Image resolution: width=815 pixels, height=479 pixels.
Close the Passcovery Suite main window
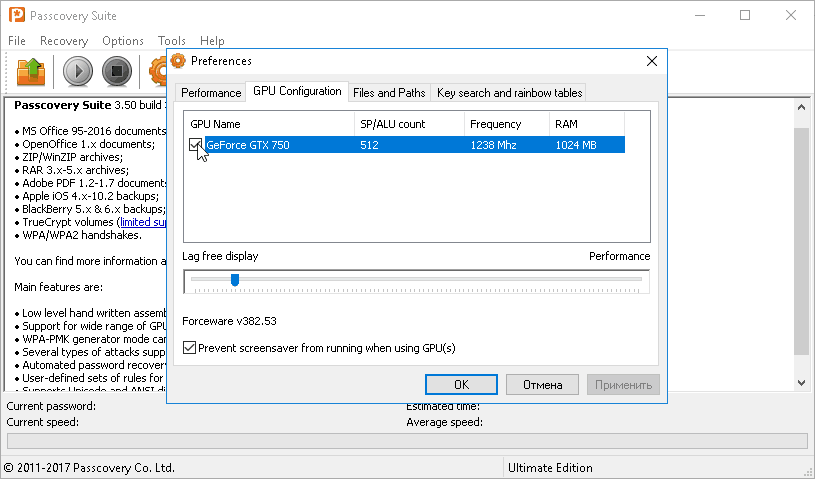791,16
